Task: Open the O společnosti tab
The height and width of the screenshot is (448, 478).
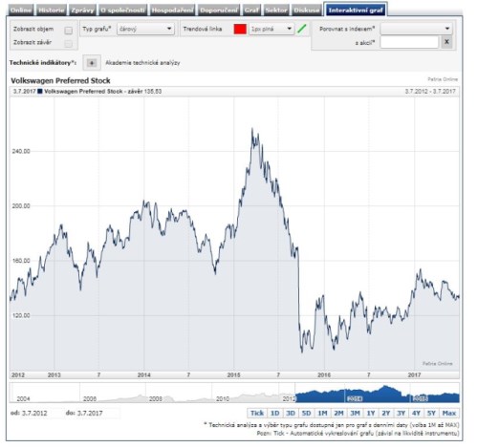Action: click(122, 11)
